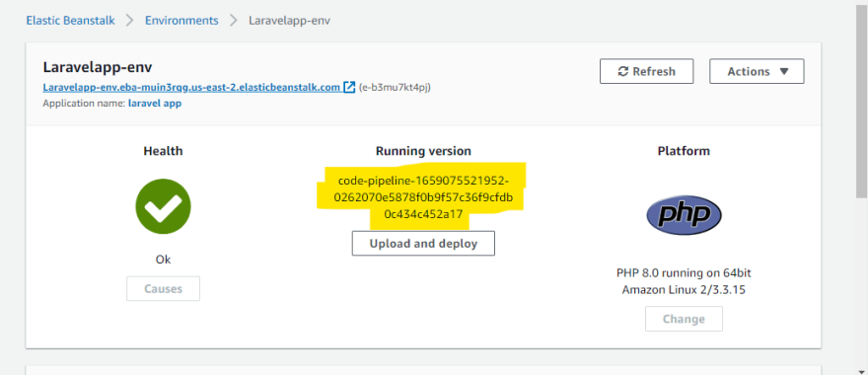The width and height of the screenshot is (868, 375).
Task: Click the Laravelapp-env breadcrumb text
Action: click(x=290, y=21)
